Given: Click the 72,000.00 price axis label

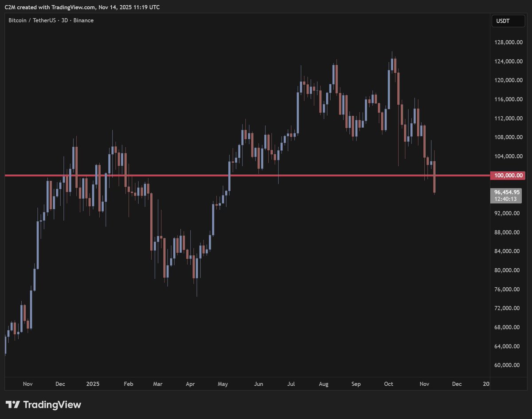Looking at the screenshot, I should (508, 308).
